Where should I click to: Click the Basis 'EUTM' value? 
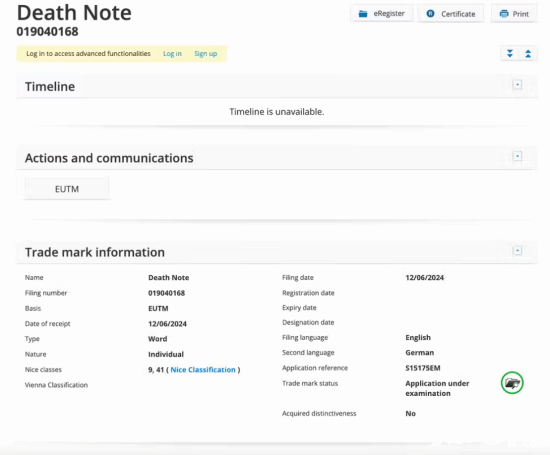tap(158, 308)
